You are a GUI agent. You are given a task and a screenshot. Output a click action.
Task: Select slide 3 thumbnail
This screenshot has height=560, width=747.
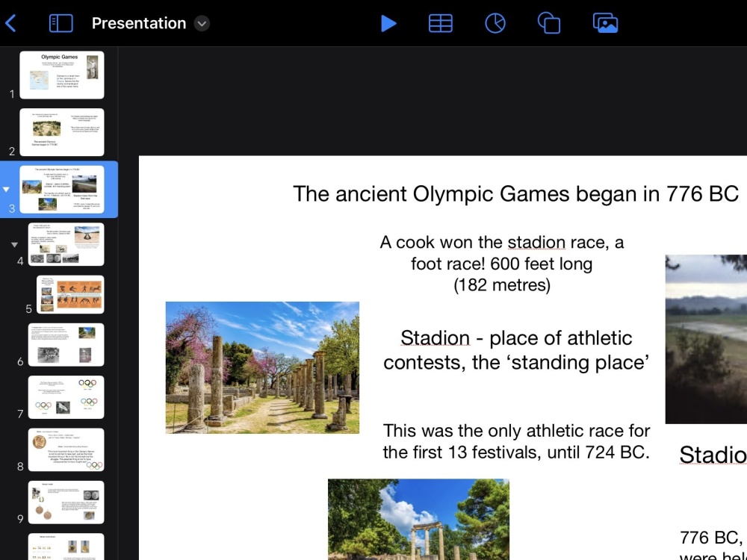pyautogui.click(x=62, y=189)
